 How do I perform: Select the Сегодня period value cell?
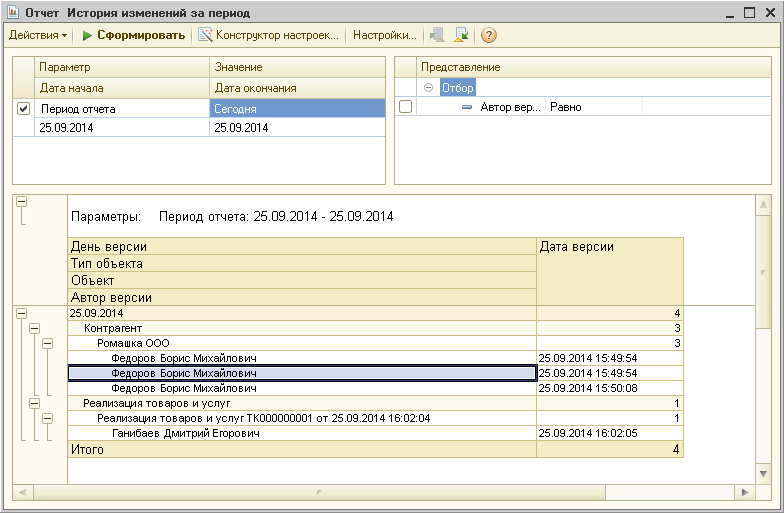click(297, 108)
